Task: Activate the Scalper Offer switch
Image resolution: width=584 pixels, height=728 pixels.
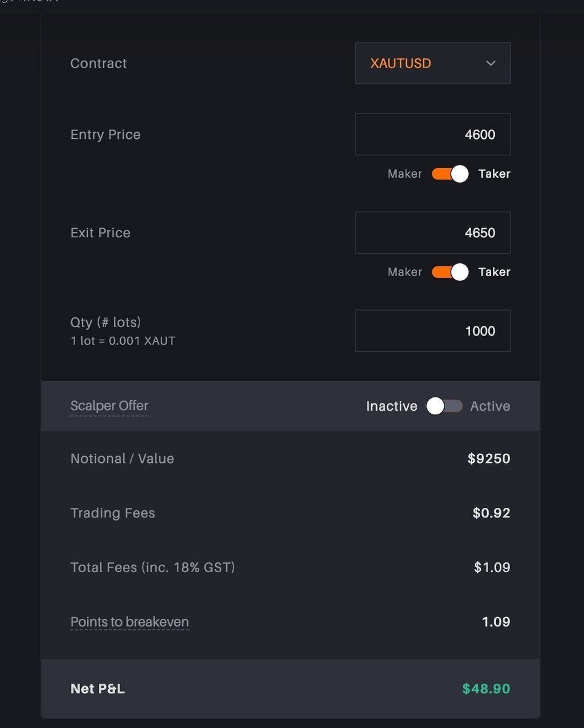Action: (x=445, y=406)
